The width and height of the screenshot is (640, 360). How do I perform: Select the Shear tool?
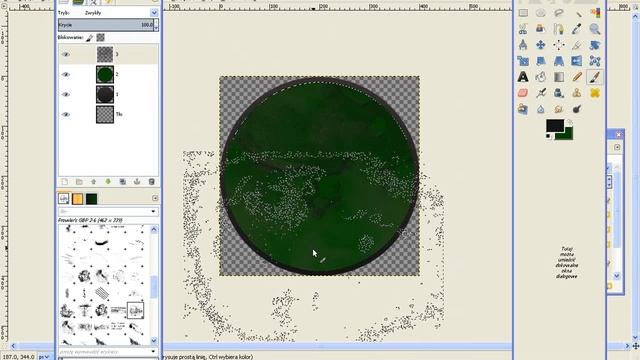pos(541,61)
